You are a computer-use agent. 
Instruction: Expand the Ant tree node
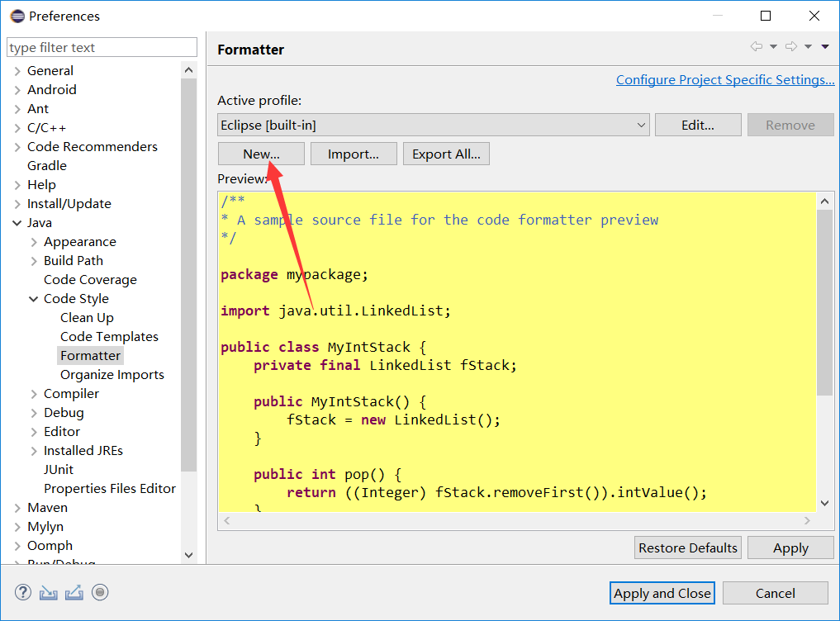point(17,109)
